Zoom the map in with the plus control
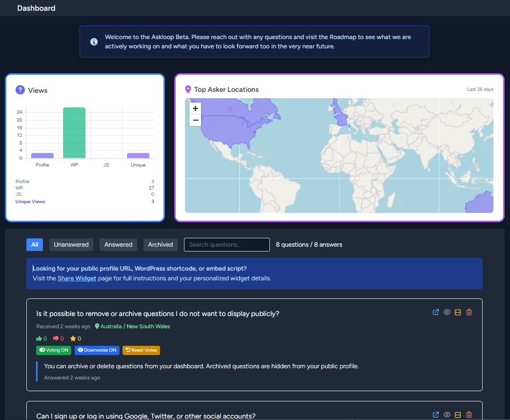This screenshot has width=510, height=420. point(195,108)
